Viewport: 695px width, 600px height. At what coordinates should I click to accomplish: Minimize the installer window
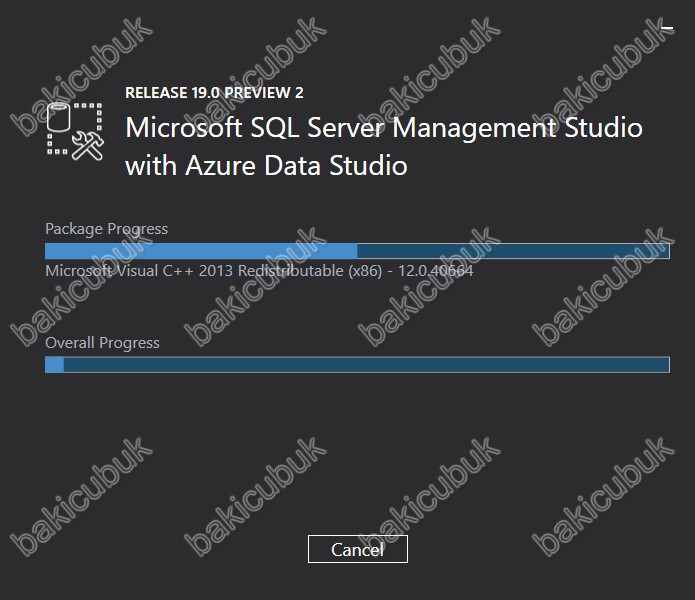(667, 29)
